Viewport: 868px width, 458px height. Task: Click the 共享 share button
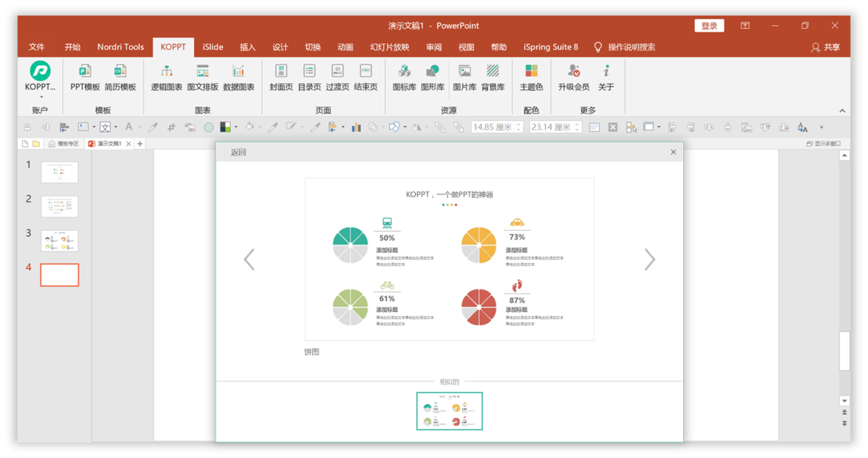(825, 47)
